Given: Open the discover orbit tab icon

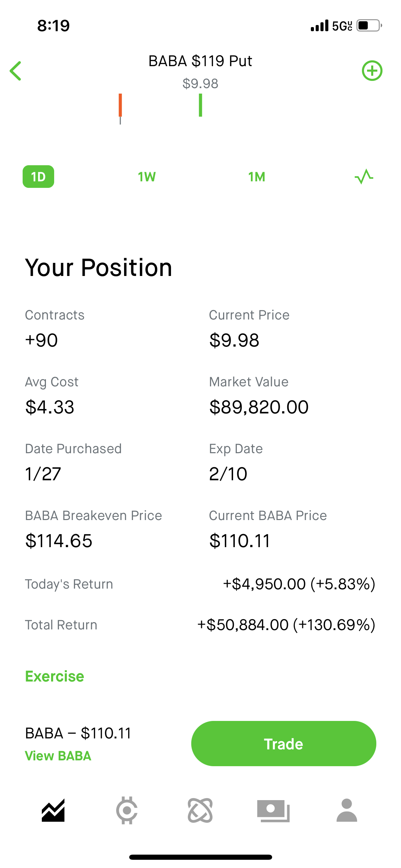Looking at the screenshot, I should click(x=200, y=810).
